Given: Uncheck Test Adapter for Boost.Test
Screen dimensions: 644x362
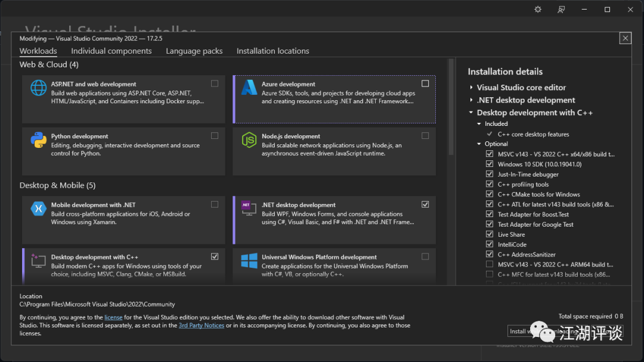Looking at the screenshot, I should tap(489, 214).
